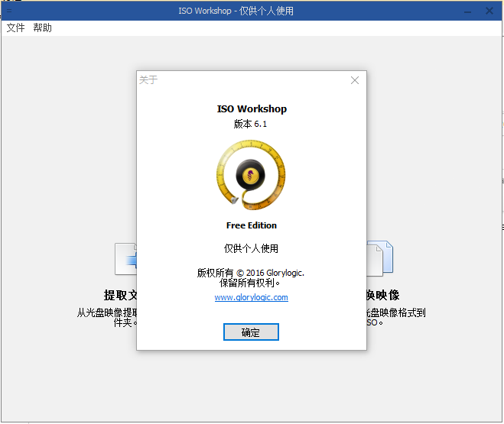
Task: Open the www.glorylogic.com link
Action: pos(252,297)
